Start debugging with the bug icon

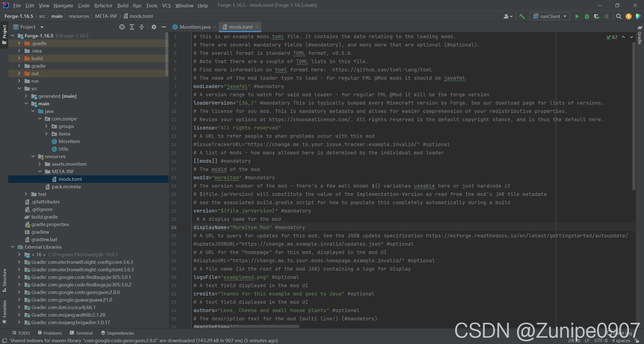[587, 16]
